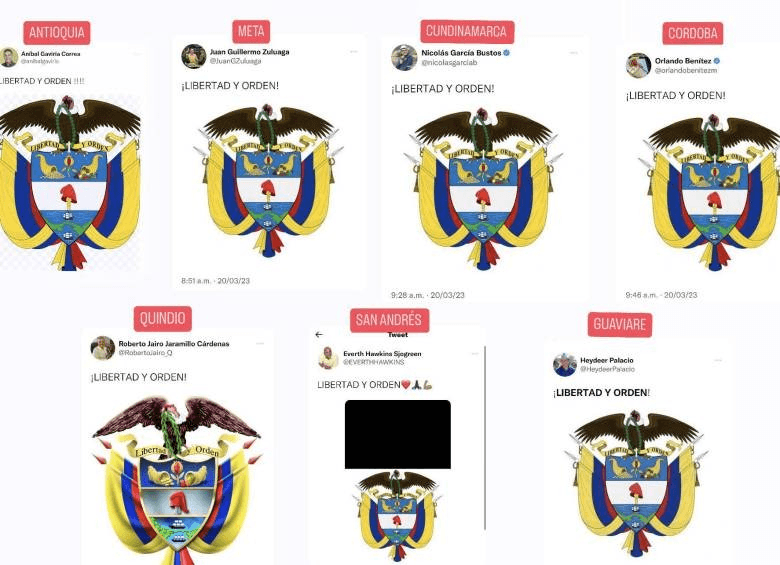Select the SAN ANDRÉS red label

pyautogui.click(x=389, y=320)
